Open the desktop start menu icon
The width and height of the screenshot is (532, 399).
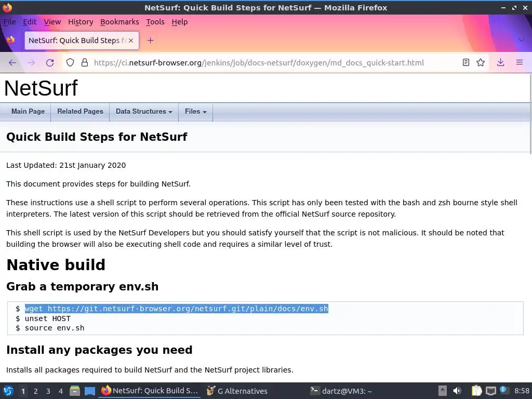(8, 391)
